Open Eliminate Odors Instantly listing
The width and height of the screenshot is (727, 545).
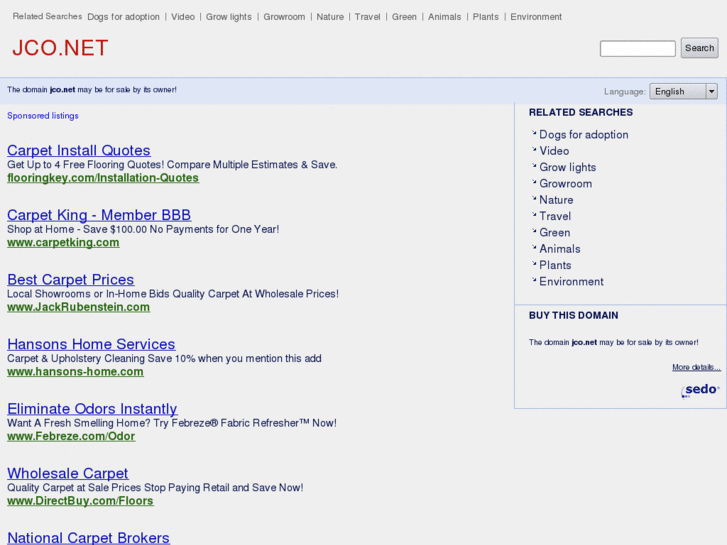pos(92,409)
